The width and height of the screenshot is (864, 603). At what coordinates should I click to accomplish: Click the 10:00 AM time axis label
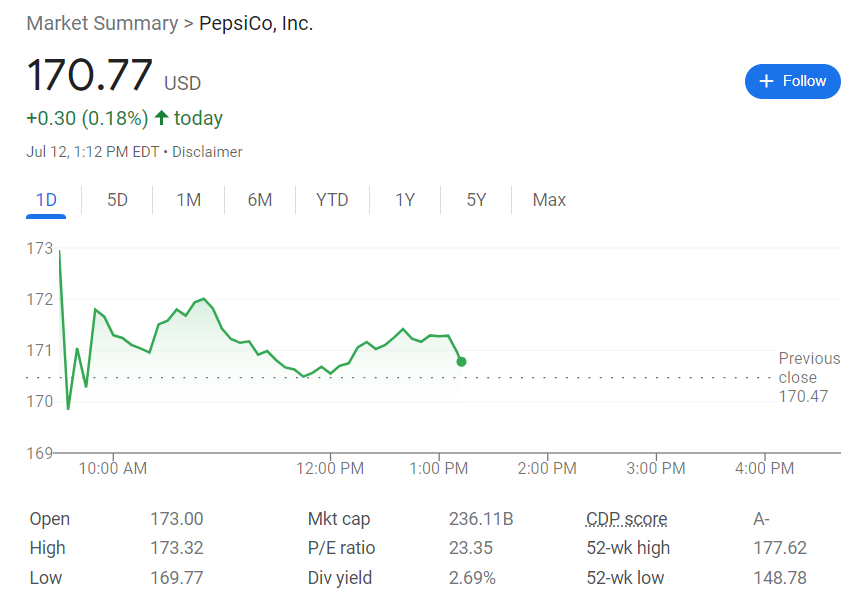113,468
